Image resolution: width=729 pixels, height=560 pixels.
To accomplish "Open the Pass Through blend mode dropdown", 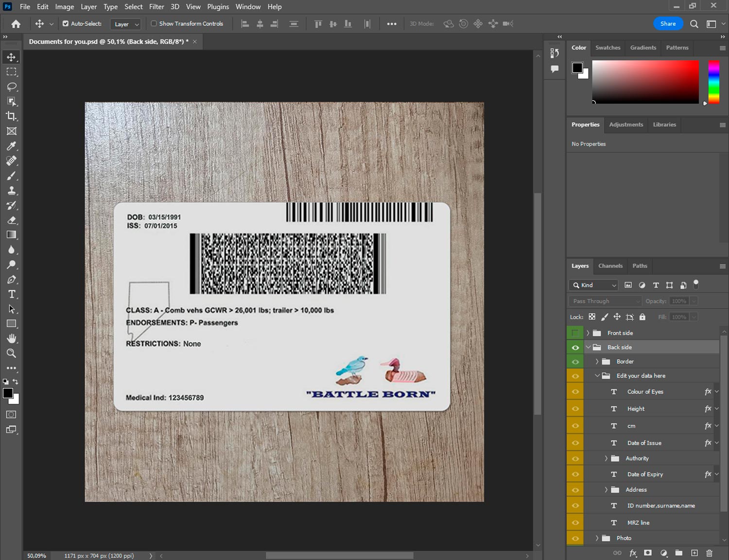I will [x=605, y=301].
